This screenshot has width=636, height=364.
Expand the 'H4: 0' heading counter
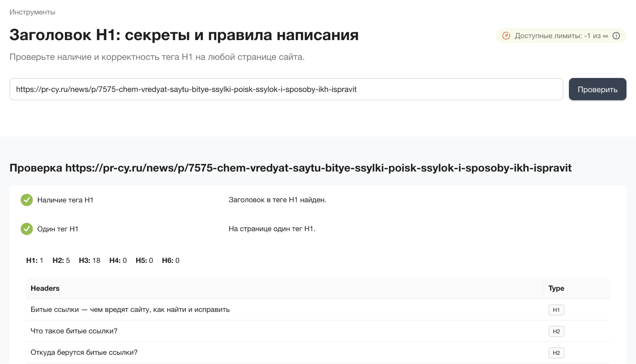(117, 260)
